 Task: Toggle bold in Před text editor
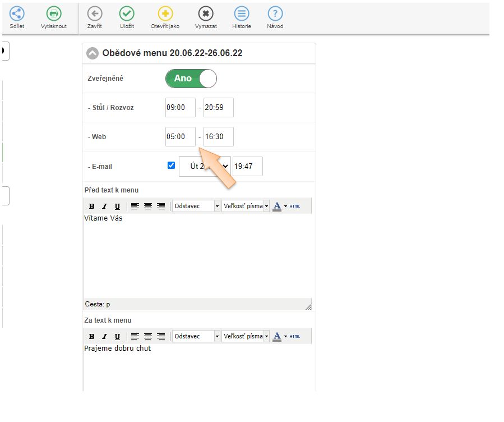(x=91, y=207)
